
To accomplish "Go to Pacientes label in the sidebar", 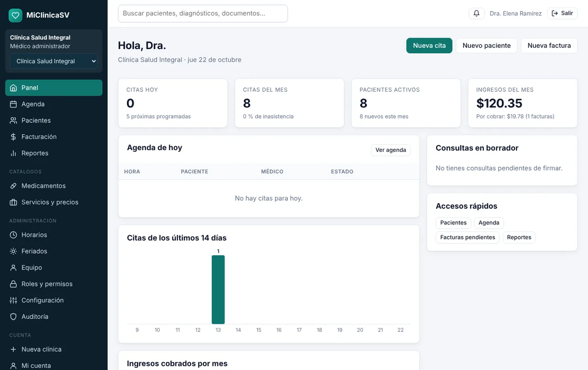I will pos(36,120).
